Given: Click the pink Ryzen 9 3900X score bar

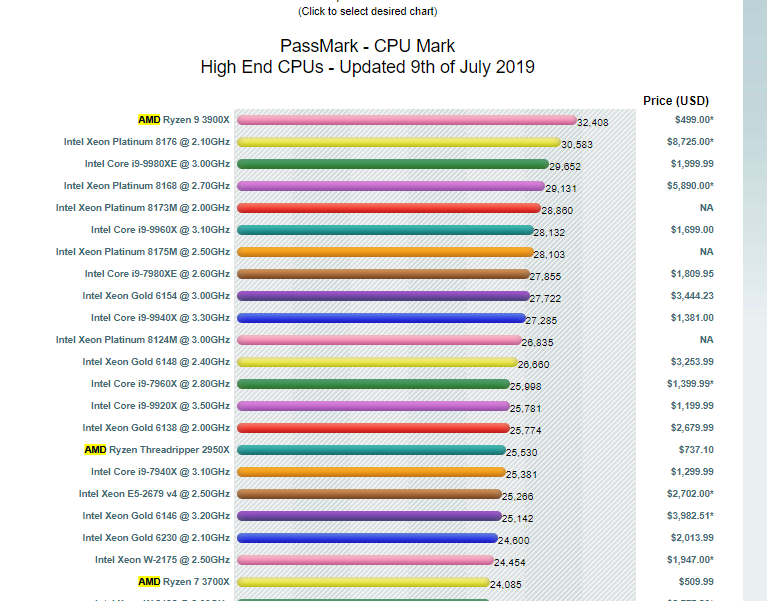Looking at the screenshot, I should tap(407, 120).
